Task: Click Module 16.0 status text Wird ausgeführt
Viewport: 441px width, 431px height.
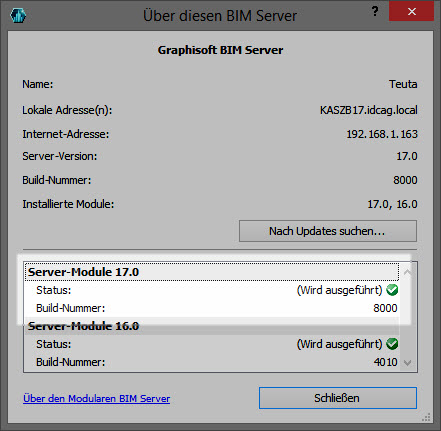Action: (339, 344)
